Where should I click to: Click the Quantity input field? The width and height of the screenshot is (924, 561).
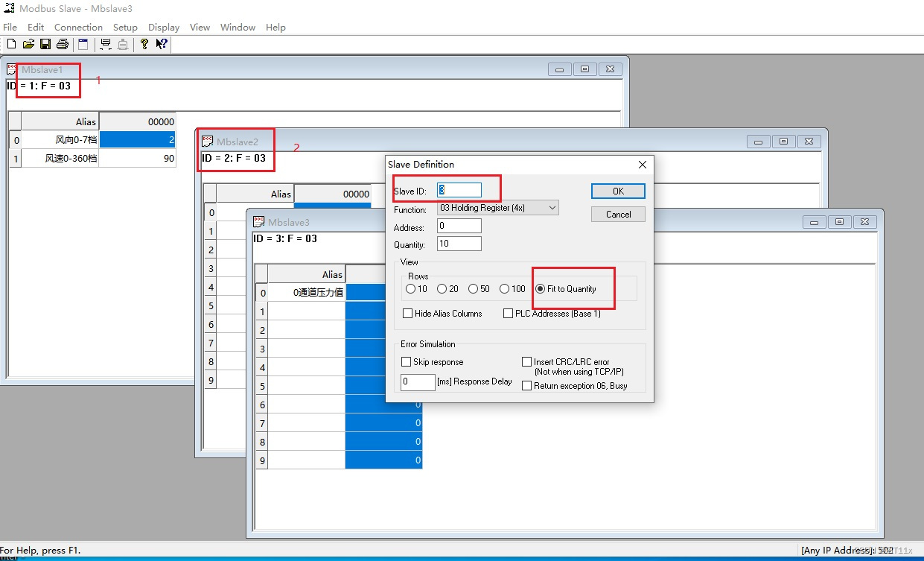pyautogui.click(x=459, y=244)
